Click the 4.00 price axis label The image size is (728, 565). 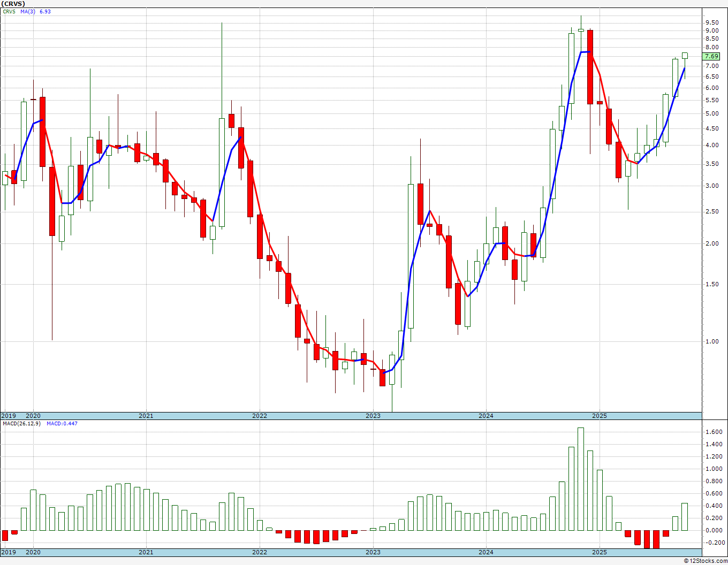[x=711, y=145]
